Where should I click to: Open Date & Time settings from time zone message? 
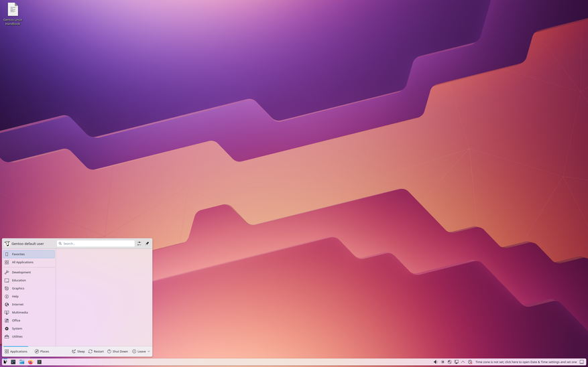point(526,362)
